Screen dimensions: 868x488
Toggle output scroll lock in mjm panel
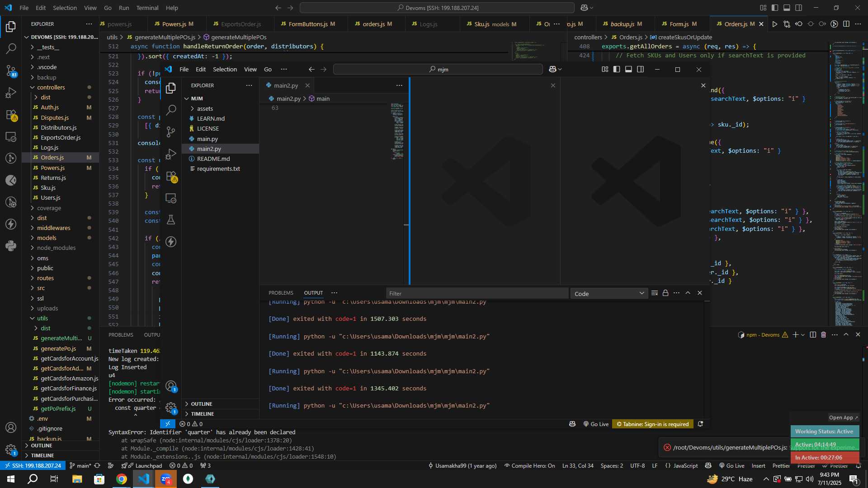pyautogui.click(x=665, y=293)
